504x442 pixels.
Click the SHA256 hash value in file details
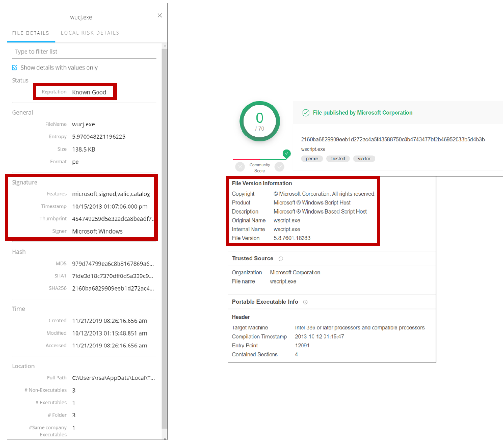pyautogui.click(x=113, y=288)
